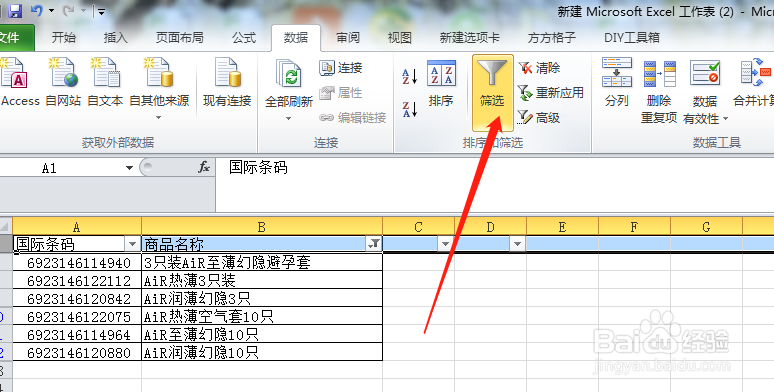The image size is (774, 392).
Task: Switch to the 公式 tab
Action: pyautogui.click(x=244, y=38)
